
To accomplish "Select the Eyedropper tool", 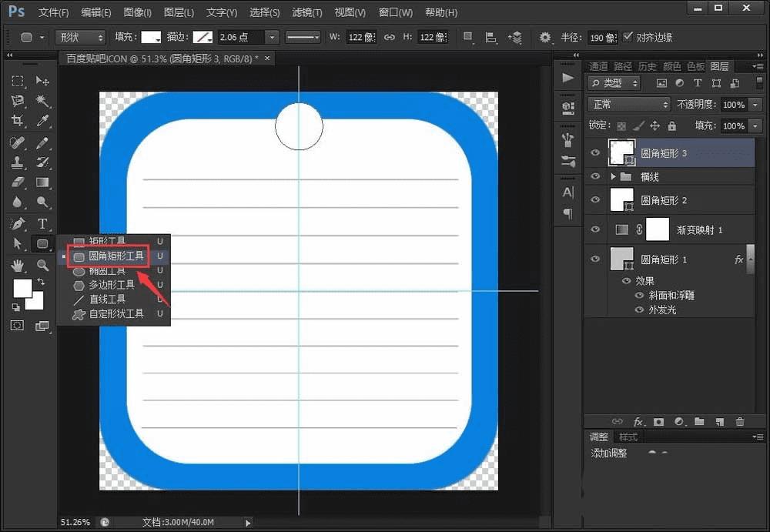I will coord(43,121).
